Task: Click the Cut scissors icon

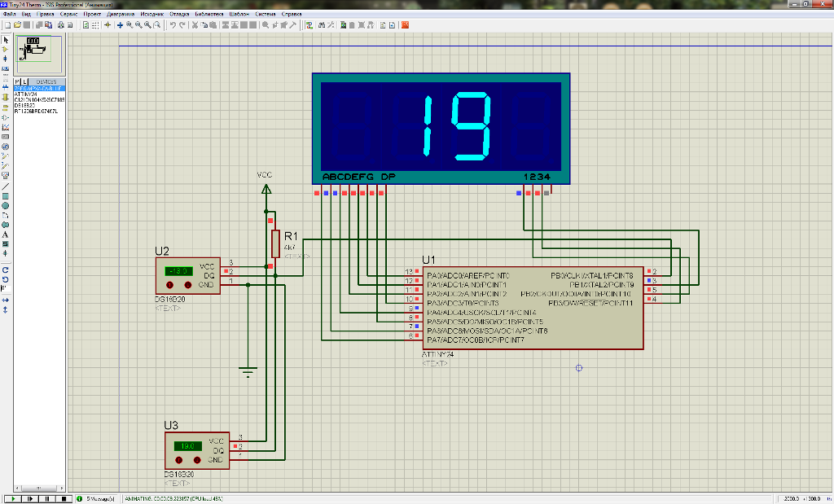Action: point(194,25)
